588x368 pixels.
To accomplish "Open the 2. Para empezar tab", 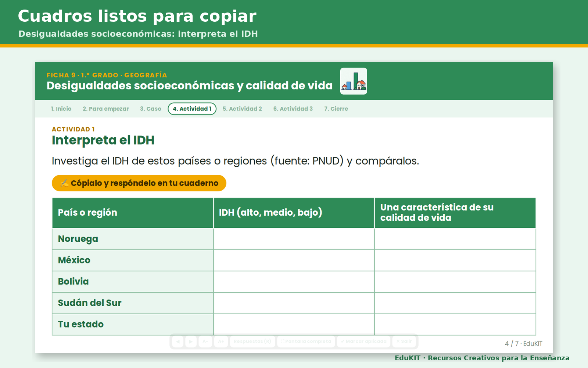I will [x=106, y=109].
